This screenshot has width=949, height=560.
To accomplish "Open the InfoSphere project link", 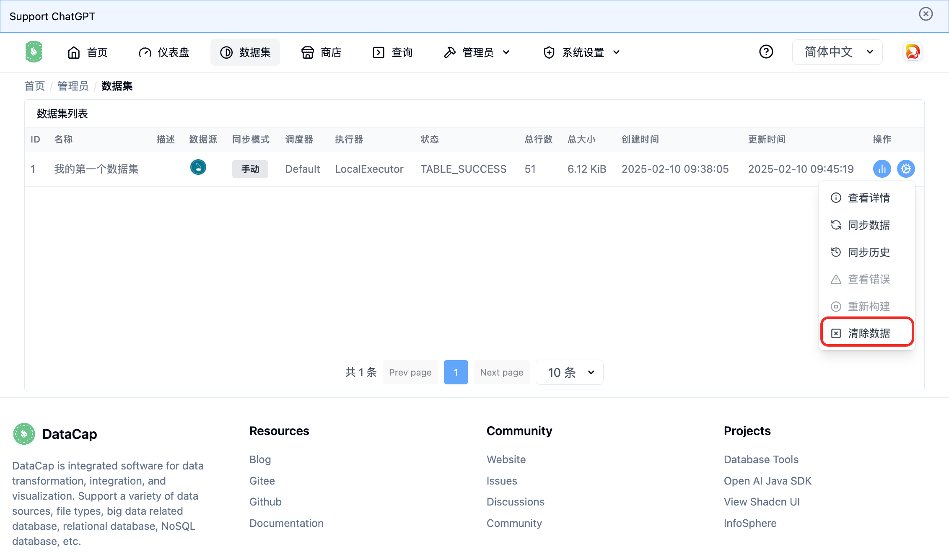I will (750, 523).
